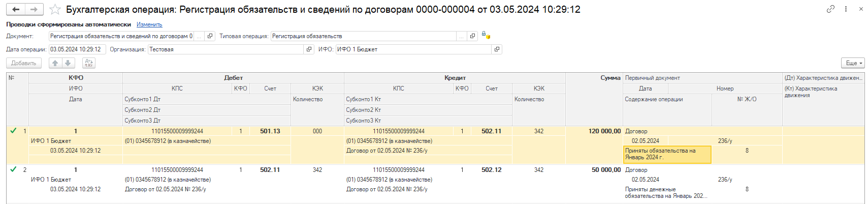This screenshot has height=204, width=868.
Task: Move entry up with arrow button
Action: pos(55,63)
